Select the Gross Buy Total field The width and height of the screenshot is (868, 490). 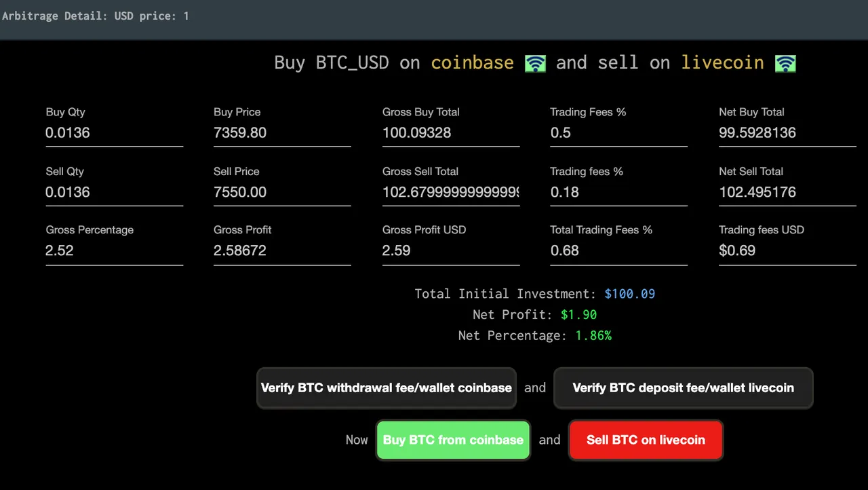tap(451, 133)
